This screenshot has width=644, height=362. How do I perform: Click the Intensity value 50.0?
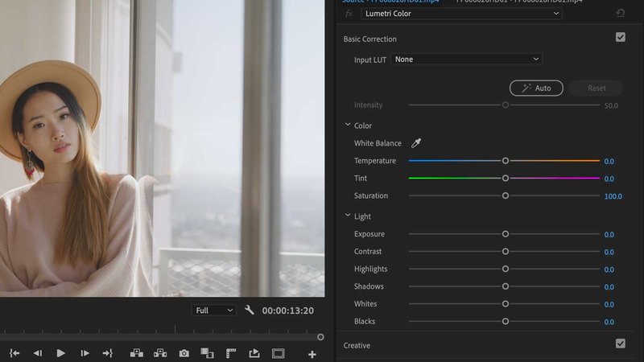click(611, 106)
